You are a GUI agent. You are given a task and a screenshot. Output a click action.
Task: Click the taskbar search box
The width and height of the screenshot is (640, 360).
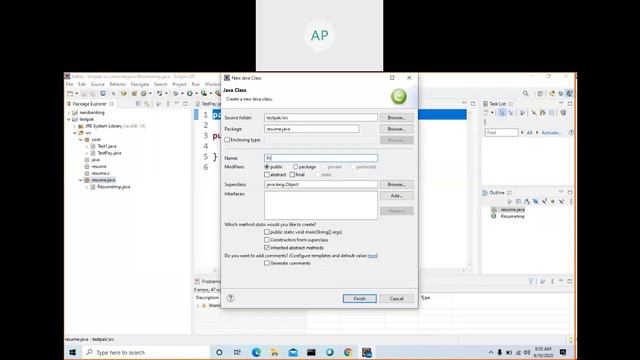pos(145,352)
